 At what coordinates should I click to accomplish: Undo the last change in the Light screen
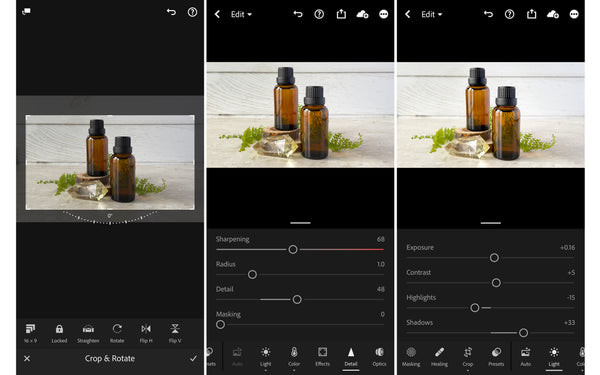(x=488, y=14)
